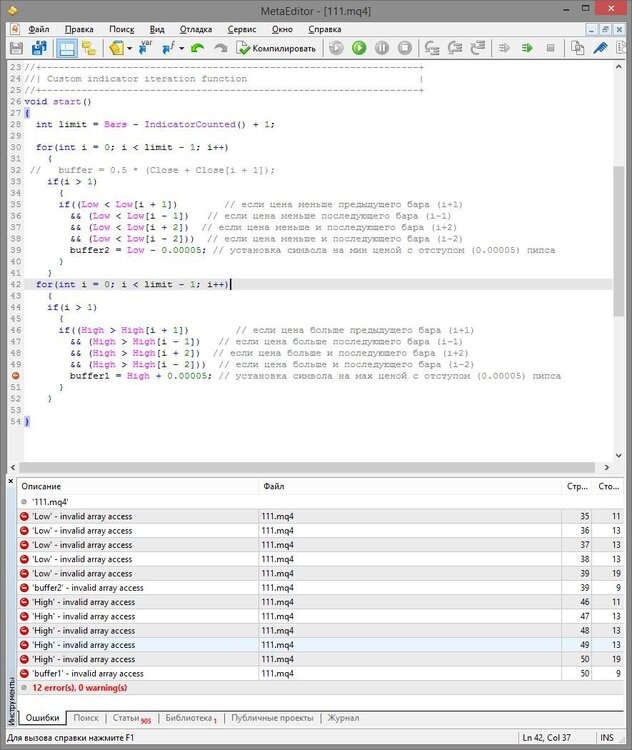This screenshot has width=632, height=750.
Task: Switch to the Публичные проекты tab
Action: [x=272, y=718]
